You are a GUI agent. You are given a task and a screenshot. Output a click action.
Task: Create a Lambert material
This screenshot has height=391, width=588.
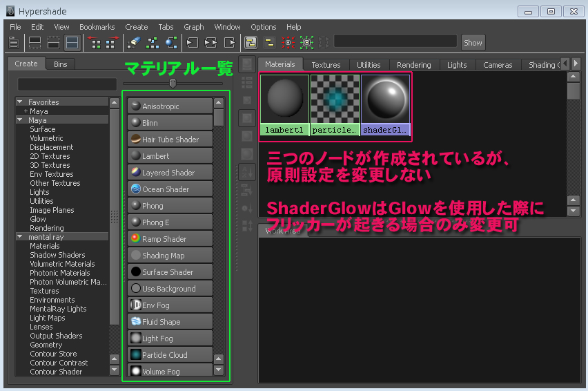point(170,155)
